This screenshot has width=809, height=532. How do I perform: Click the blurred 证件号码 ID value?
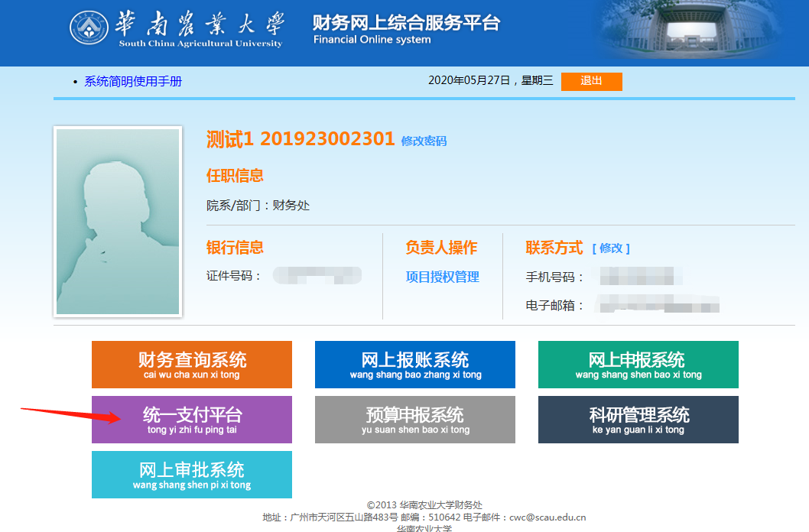[317, 276]
